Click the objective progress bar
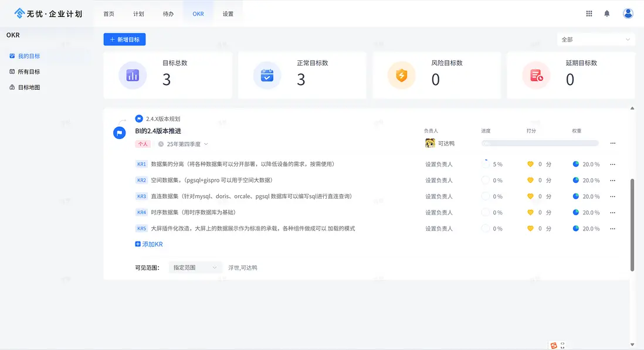The image size is (644, 350). [x=539, y=143]
